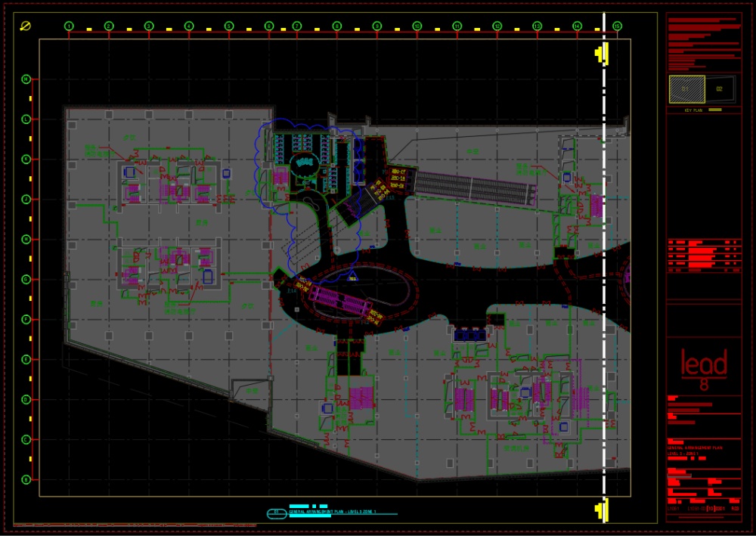
Task: Click the lead 8 logo
Action: coord(704,370)
